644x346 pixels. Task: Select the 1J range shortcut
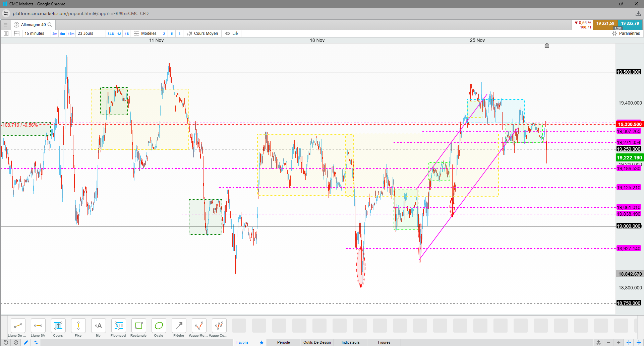[x=119, y=33]
